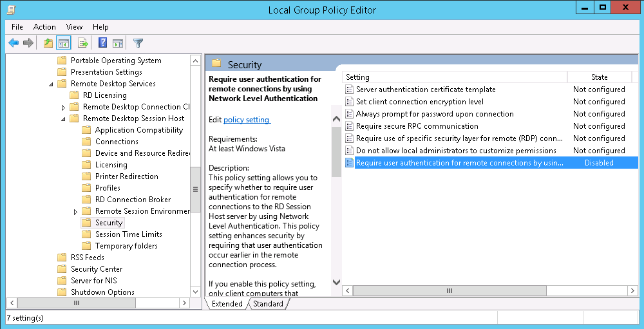This screenshot has width=644, height=329.
Task: Click the icon of Require secure RPC communication
Action: (350, 126)
